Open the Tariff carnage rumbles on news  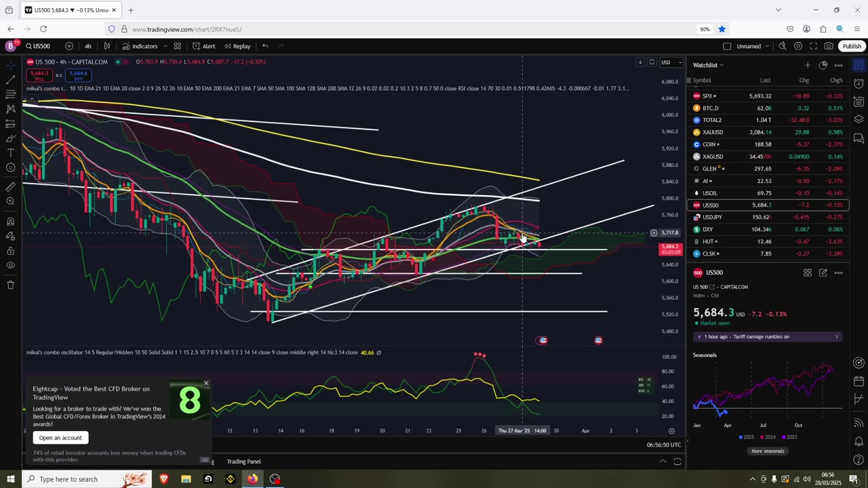[768, 337]
